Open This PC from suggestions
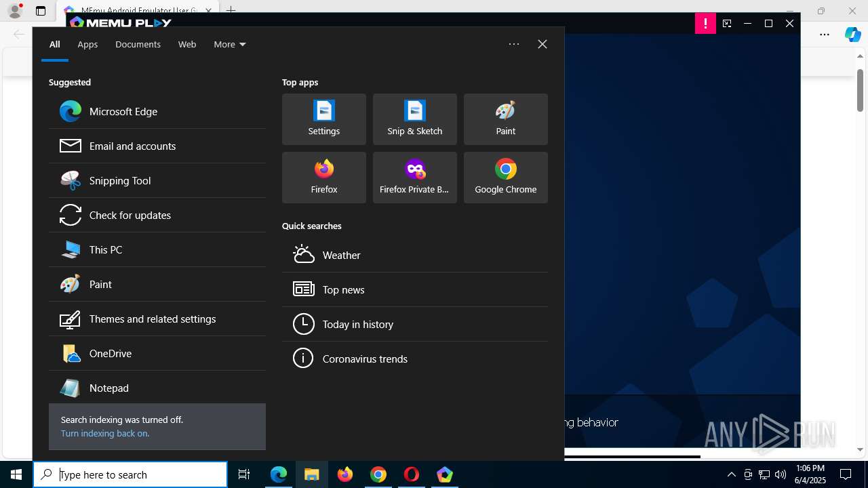The image size is (868, 488). (157, 249)
